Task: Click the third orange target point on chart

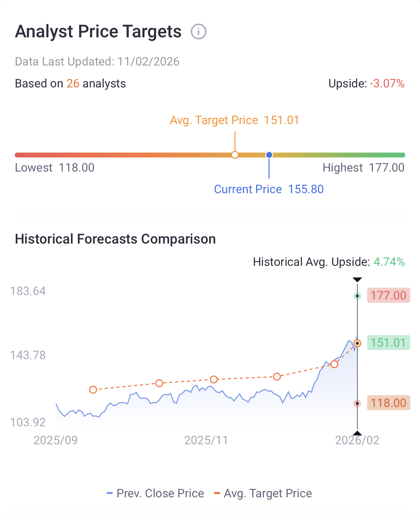Action: (x=214, y=379)
